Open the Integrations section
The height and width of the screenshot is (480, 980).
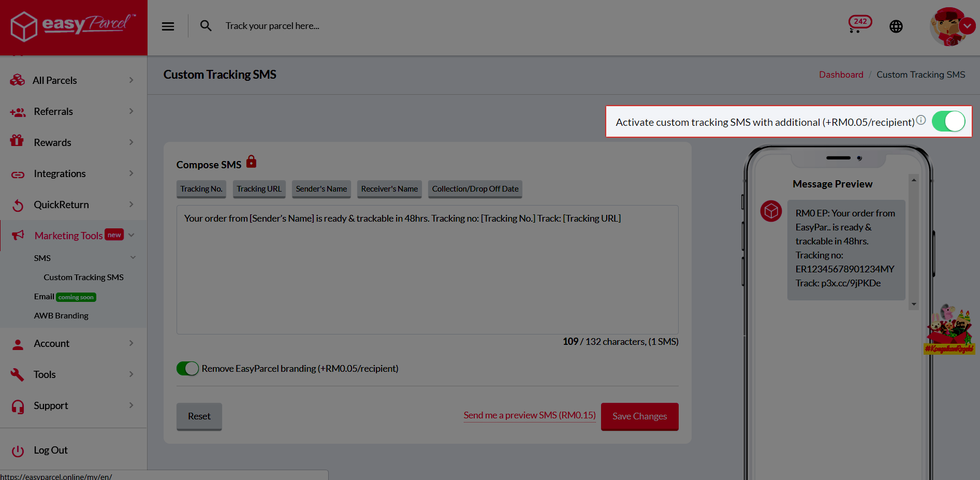(x=60, y=173)
